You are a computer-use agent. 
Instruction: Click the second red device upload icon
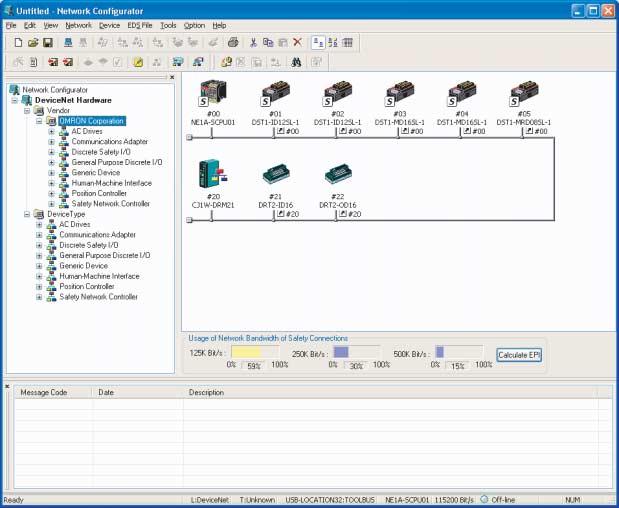[68, 62]
